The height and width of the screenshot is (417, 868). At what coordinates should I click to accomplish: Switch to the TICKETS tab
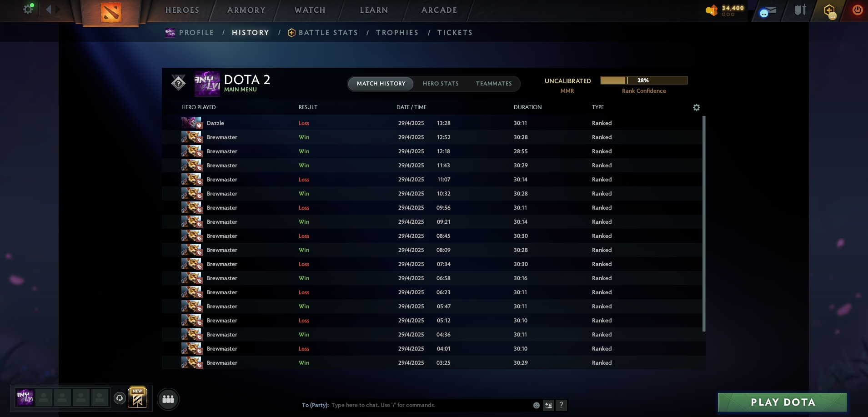point(455,33)
